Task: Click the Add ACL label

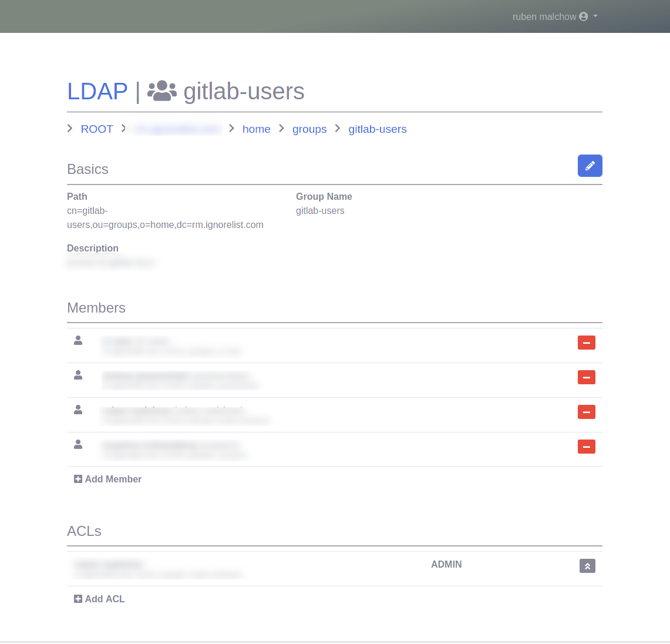Action: coord(105,599)
